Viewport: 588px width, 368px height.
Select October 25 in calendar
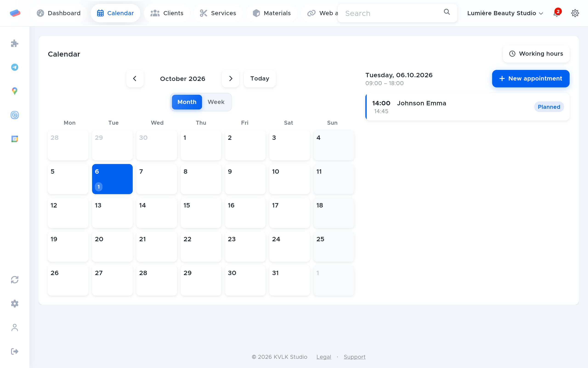334,247
